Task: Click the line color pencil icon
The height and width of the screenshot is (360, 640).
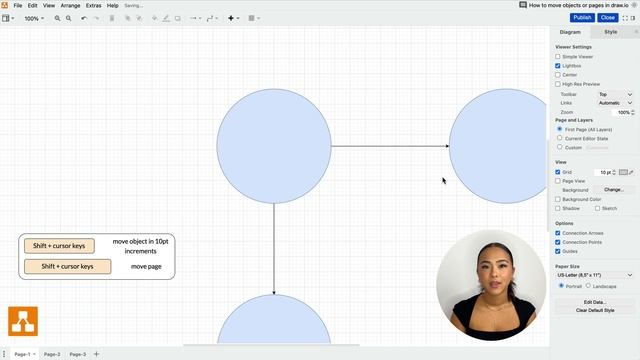Action: 166,18
